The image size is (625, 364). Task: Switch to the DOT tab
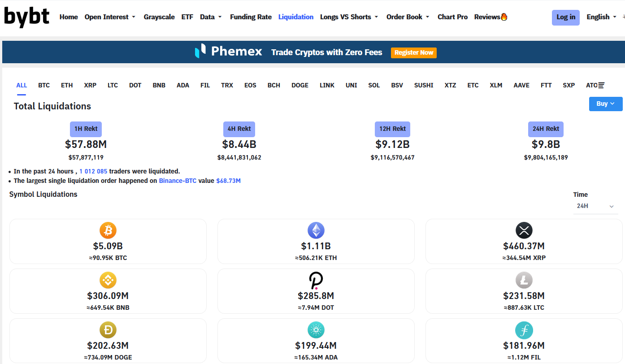(x=135, y=85)
